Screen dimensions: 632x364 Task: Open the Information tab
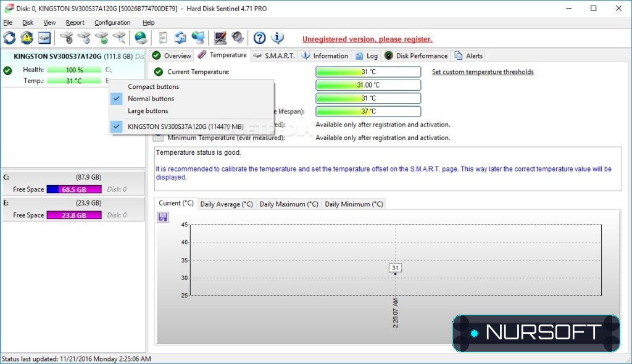click(x=325, y=56)
